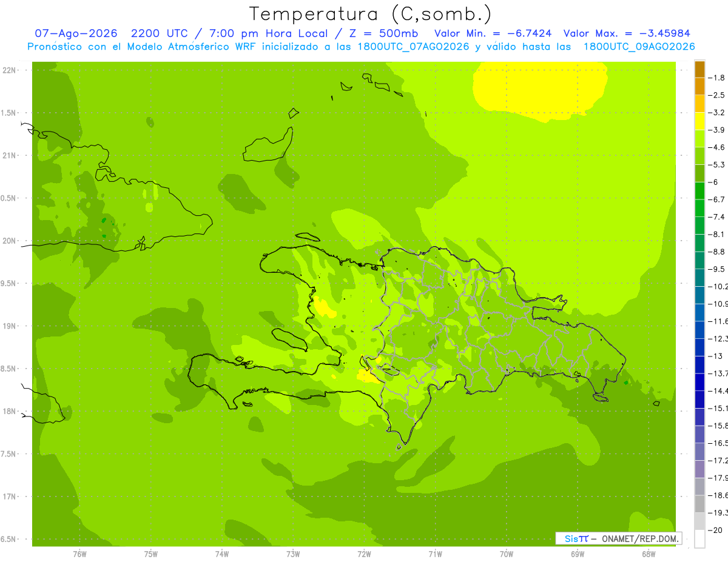Click the '73W' longitude axis label

pyautogui.click(x=293, y=554)
